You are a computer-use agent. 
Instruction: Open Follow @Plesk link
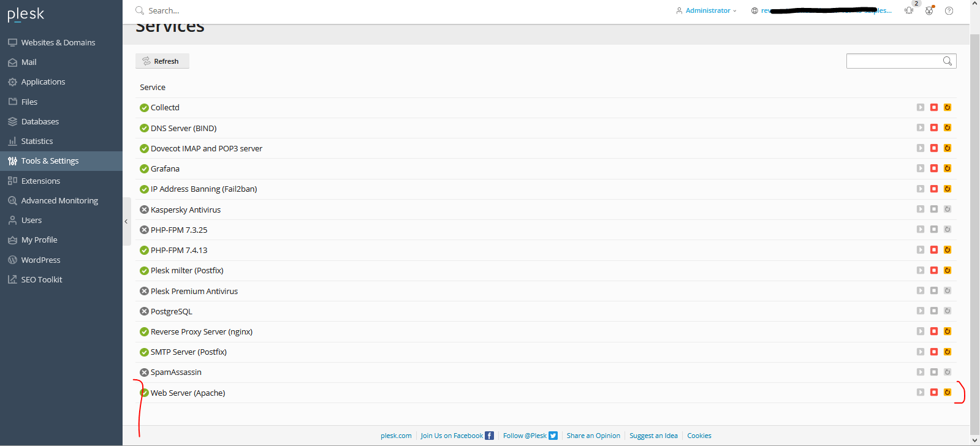click(530, 436)
